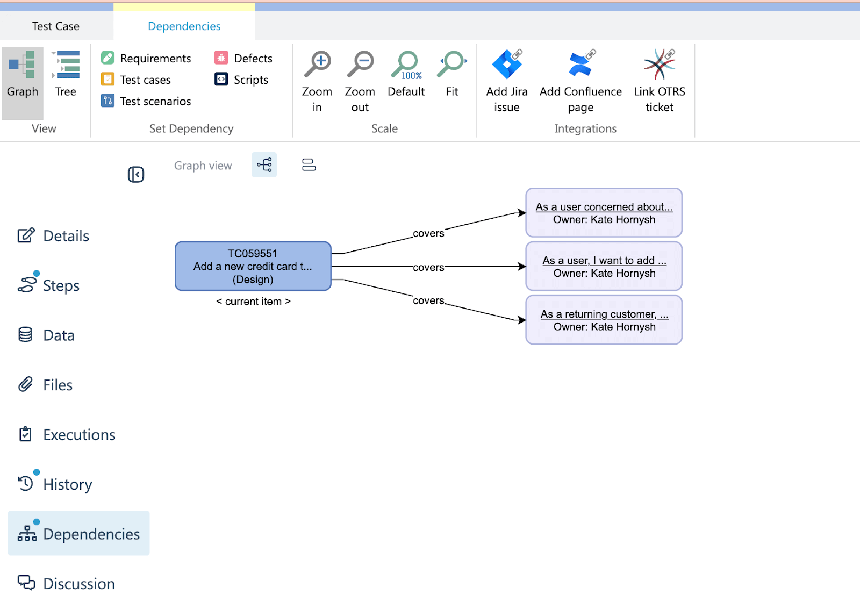The height and width of the screenshot is (616, 860).
Task: Reset graph scale to Default 100%
Action: click(406, 81)
